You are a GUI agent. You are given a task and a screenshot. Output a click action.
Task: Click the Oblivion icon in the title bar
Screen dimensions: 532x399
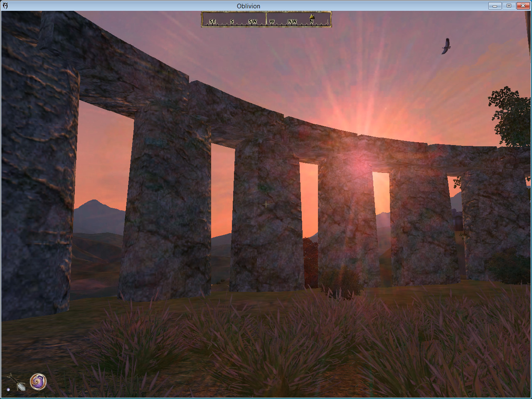coord(5,6)
